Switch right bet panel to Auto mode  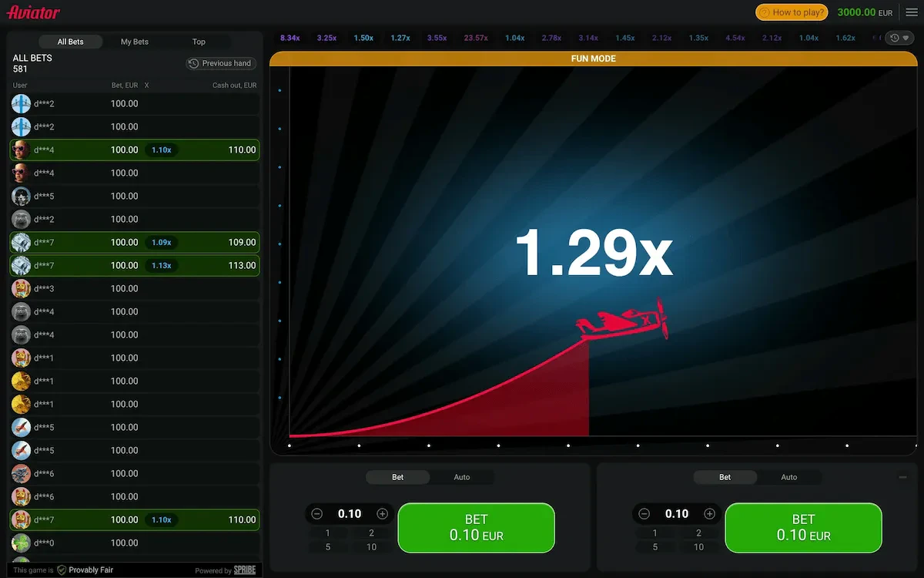788,478
